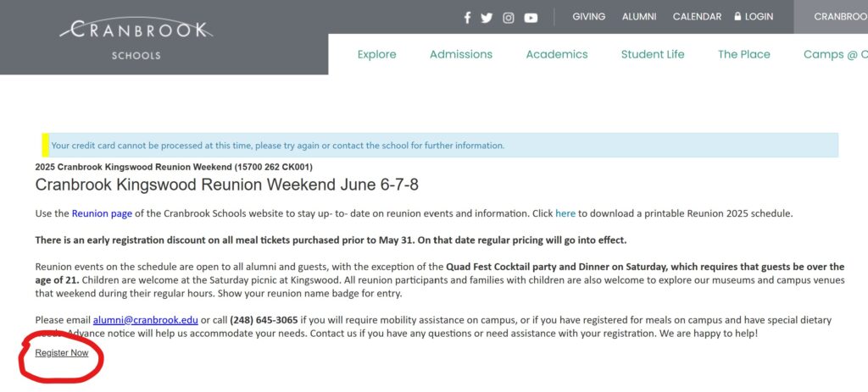This screenshot has height=392, width=868.
Task: Click 'here' to download printable schedule
Action: tap(565, 213)
